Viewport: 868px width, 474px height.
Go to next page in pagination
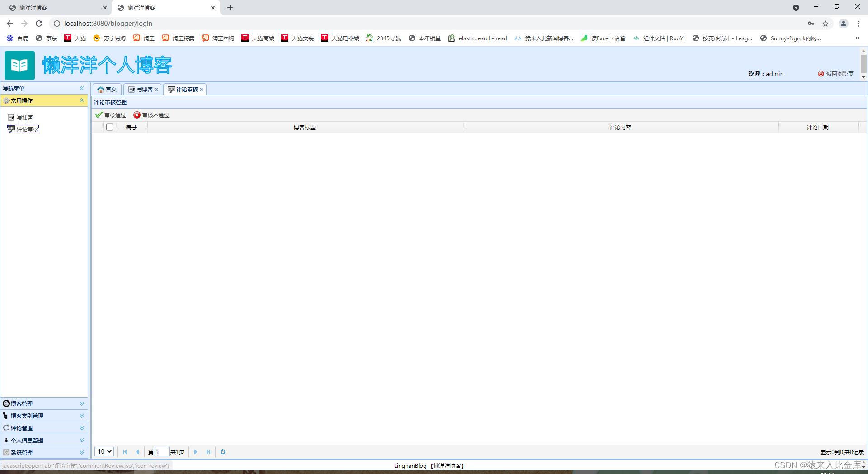tap(196, 452)
